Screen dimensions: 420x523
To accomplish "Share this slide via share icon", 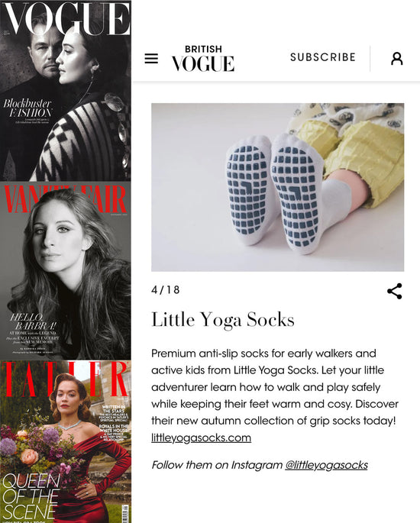I will click(395, 291).
